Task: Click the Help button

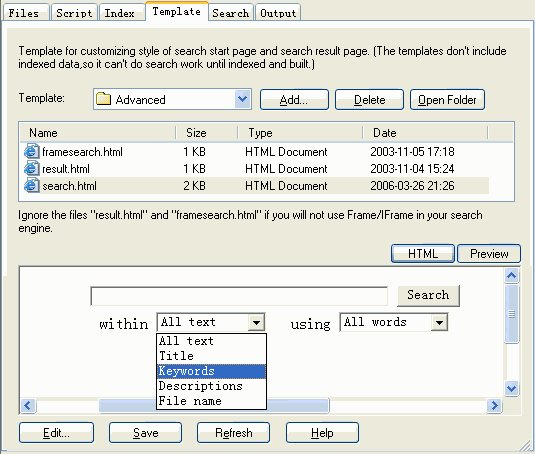Action: [322, 433]
